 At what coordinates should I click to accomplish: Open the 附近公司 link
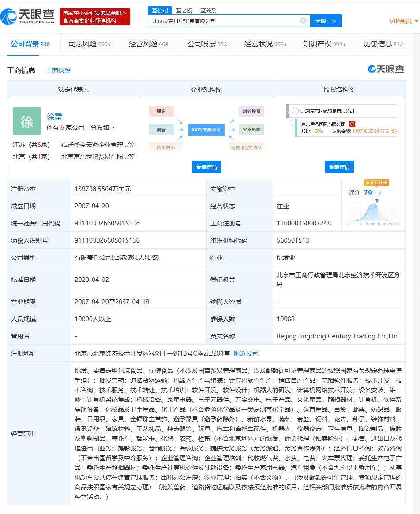246,353
